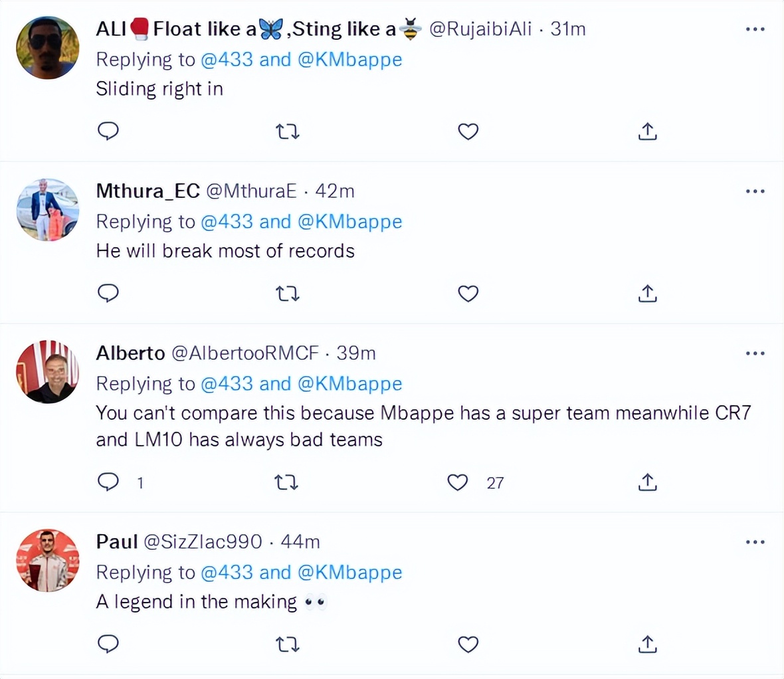Share Paul's "A legend in the making" tweet

point(647,644)
